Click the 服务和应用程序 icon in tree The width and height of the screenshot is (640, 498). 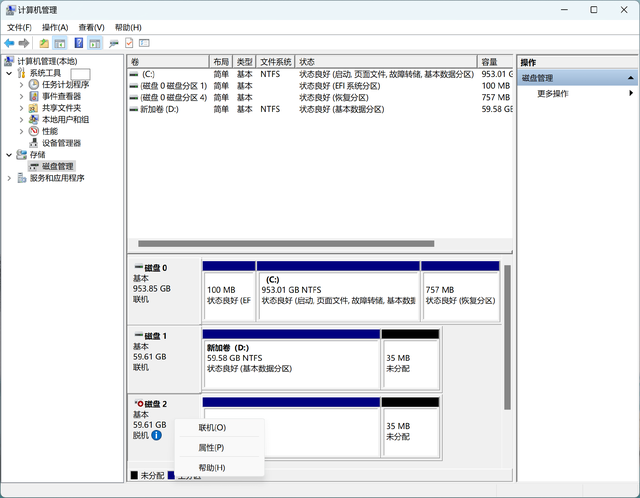pyautogui.click(x=22, y=178)
